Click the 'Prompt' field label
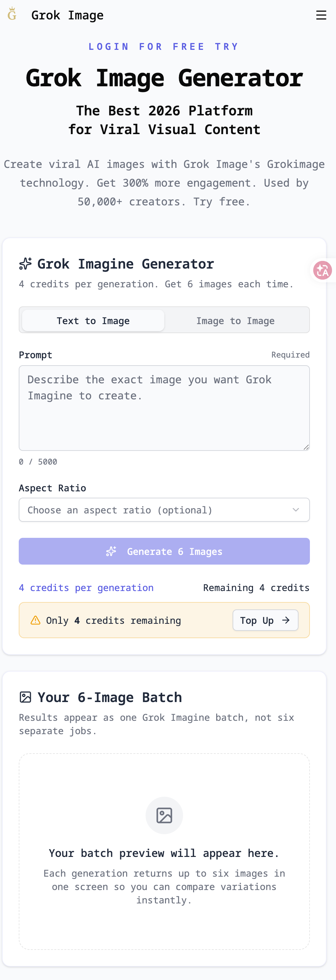Image resolution: width=336 pixels, height=980 pixels. point(35,355)
